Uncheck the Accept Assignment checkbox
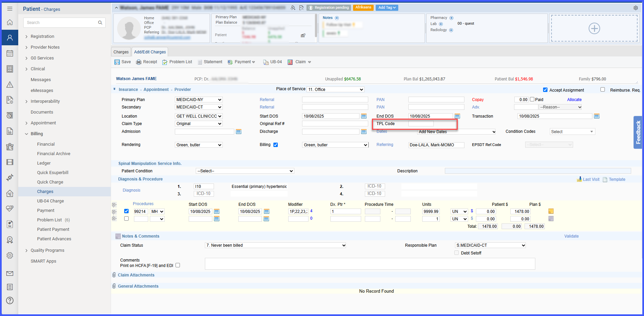 545,90
